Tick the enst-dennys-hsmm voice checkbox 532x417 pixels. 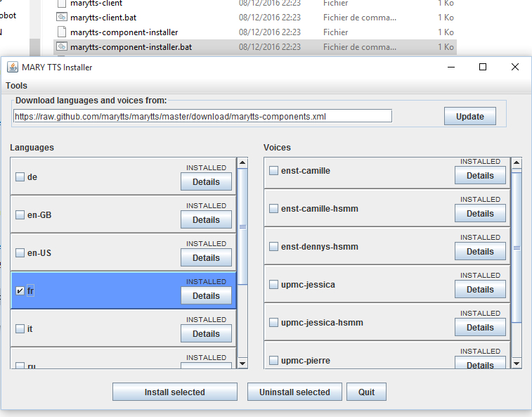[x=273, y=247]
